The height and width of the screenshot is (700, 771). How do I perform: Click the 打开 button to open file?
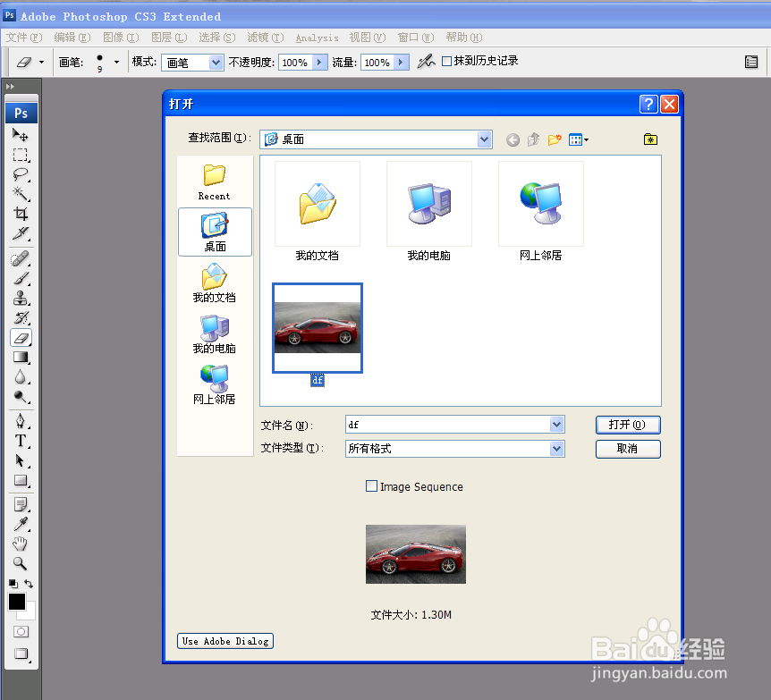pyautogui.click(x=627, y=425)
